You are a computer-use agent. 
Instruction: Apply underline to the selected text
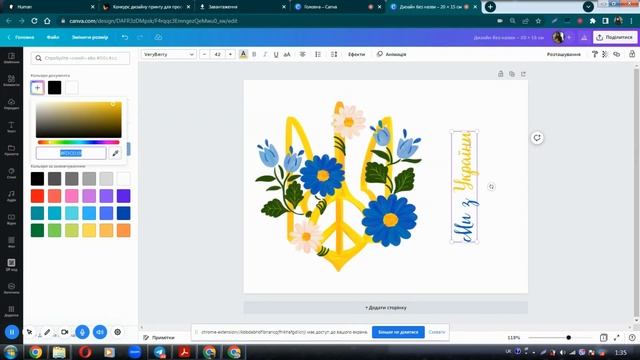(276, 54)
